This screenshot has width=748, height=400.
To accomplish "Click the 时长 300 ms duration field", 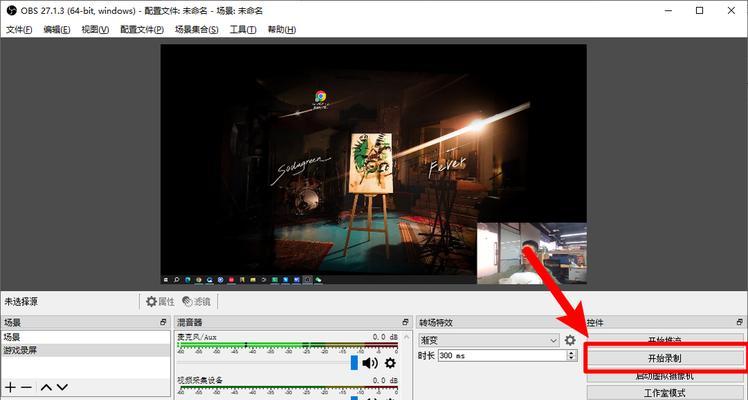I will (502, 356).
